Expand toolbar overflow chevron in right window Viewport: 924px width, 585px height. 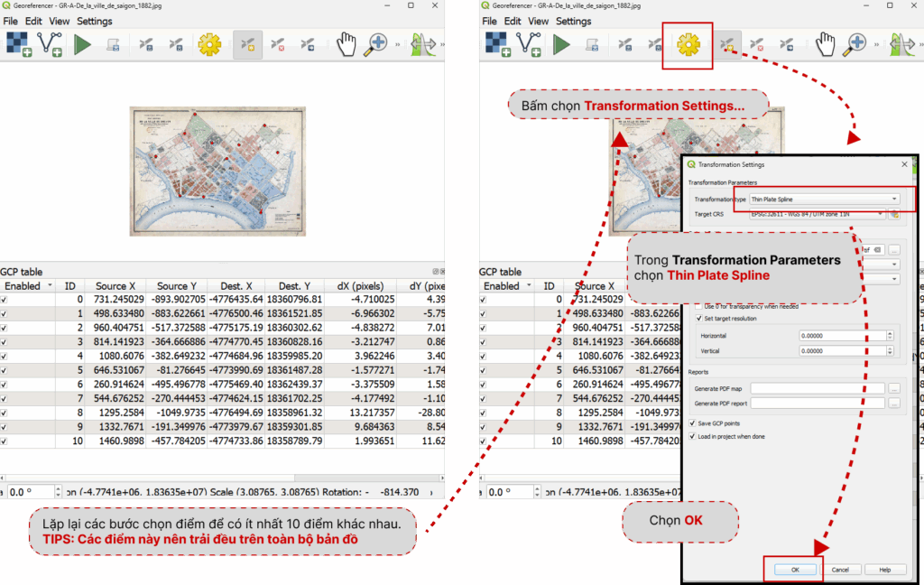[876, 45]
